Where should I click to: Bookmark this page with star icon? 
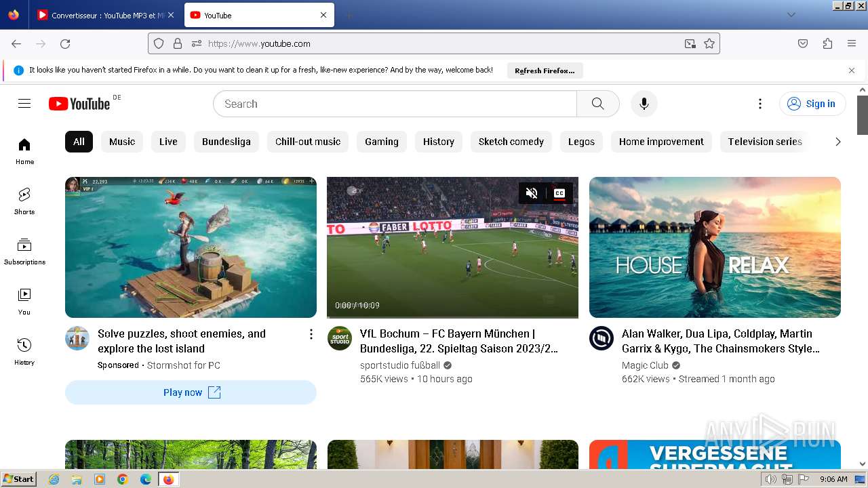[x=709, y=43]
